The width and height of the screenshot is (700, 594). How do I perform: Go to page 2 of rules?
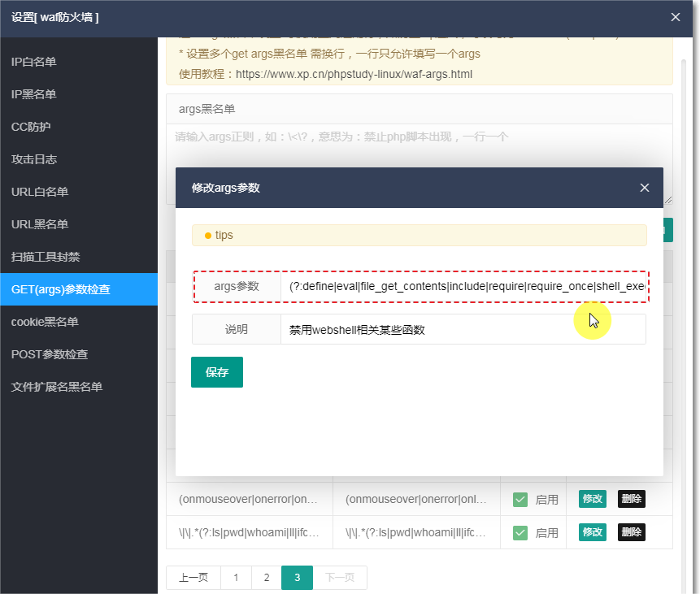tap(267, 578)
